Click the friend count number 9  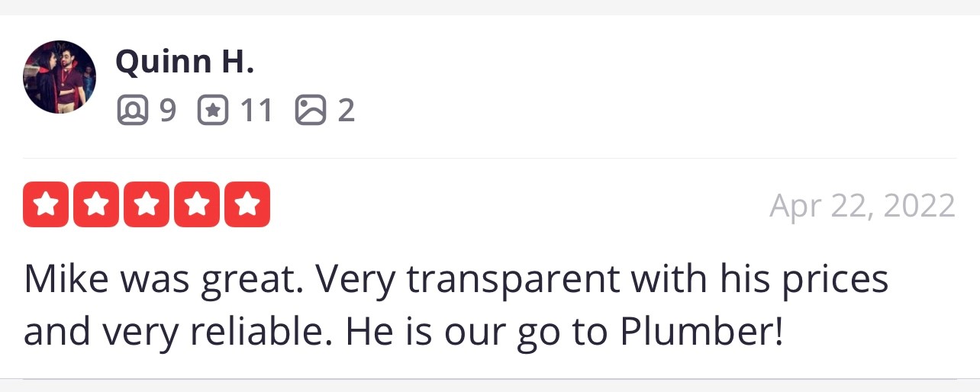pyautogui.click(x=168, y=111)
